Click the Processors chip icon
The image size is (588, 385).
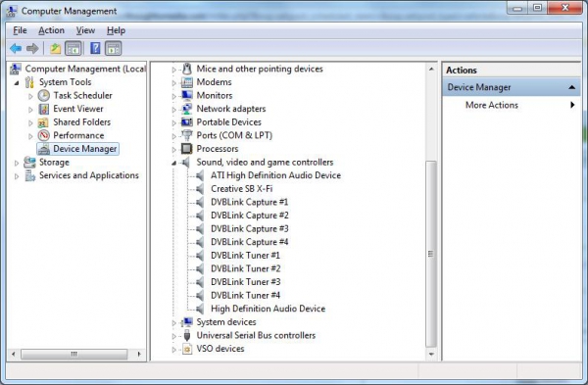click(187, 149)
